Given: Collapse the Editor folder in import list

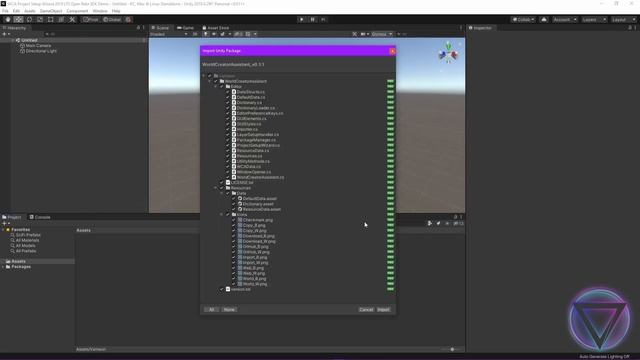Looking at the screenshot, I should click(216, 87).
